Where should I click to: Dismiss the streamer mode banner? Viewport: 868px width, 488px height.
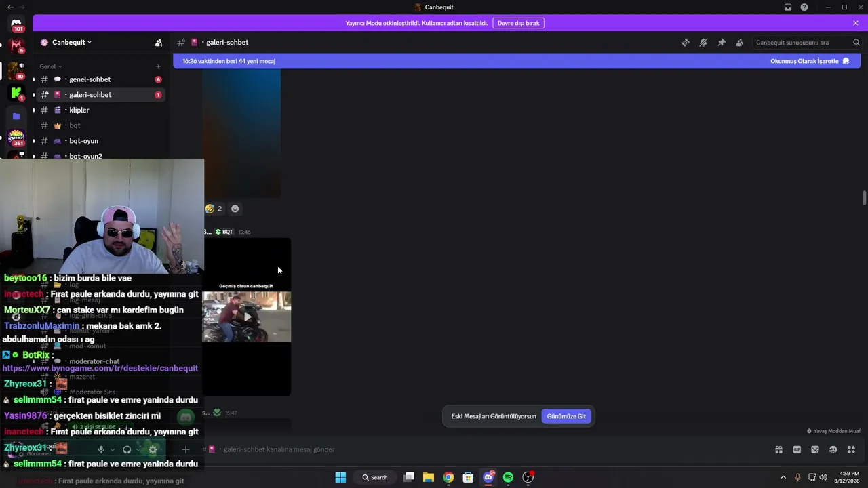pyautogui.click(x=856, y=23)
